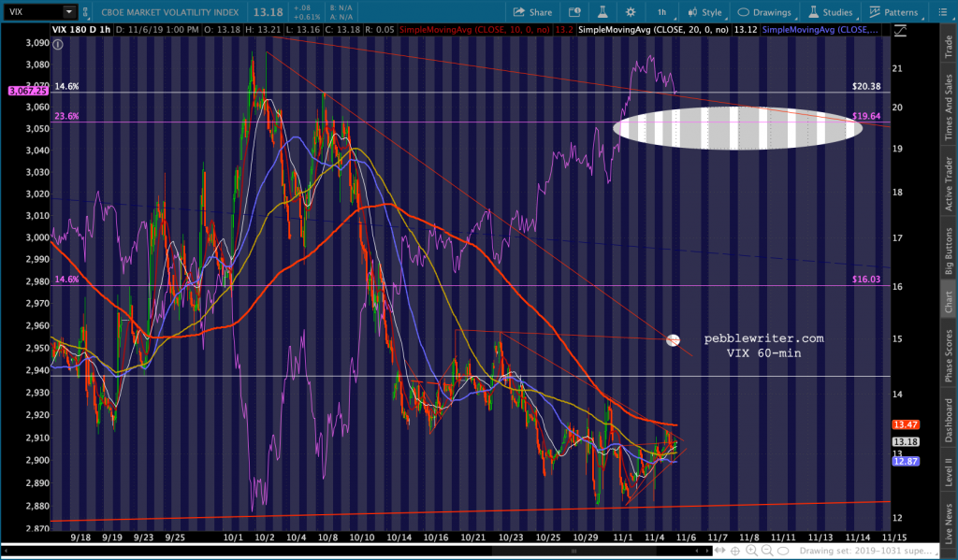Viewport: 958px width, 560px height.
Task: Click the VIX symbol input field
Action: (34, 12)
